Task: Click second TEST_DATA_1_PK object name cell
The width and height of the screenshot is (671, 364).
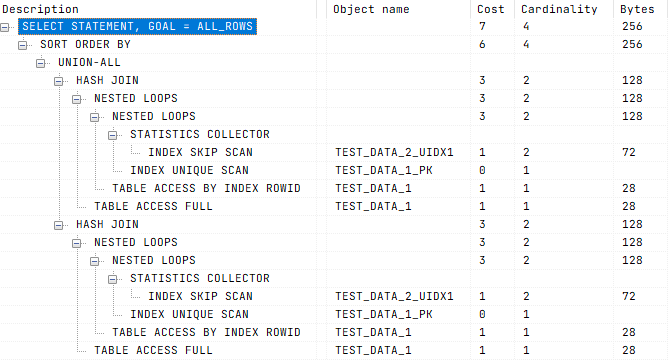Action: [x=383, y=314]
